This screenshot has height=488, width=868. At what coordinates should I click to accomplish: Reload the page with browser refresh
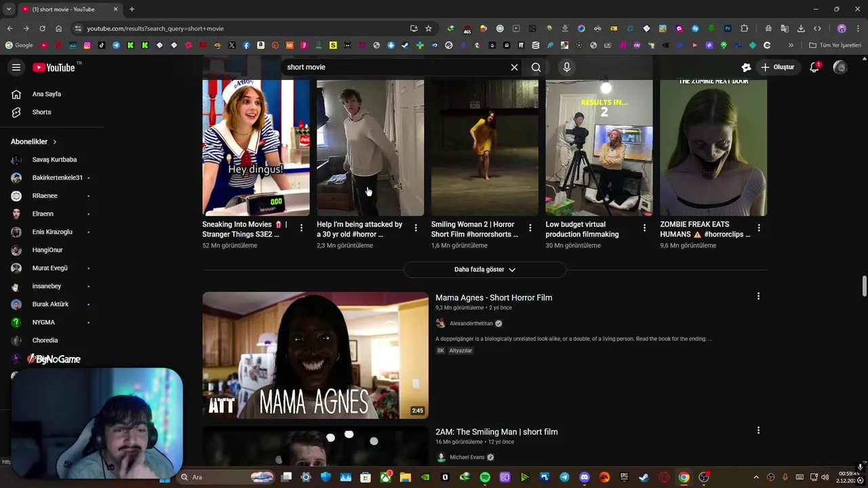click(42, 28)
